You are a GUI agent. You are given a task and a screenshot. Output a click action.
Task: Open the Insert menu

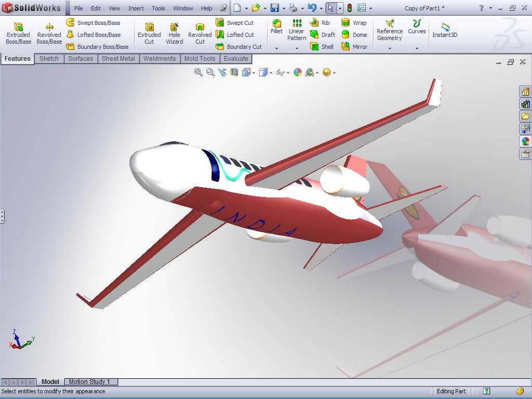coord(136,8)
